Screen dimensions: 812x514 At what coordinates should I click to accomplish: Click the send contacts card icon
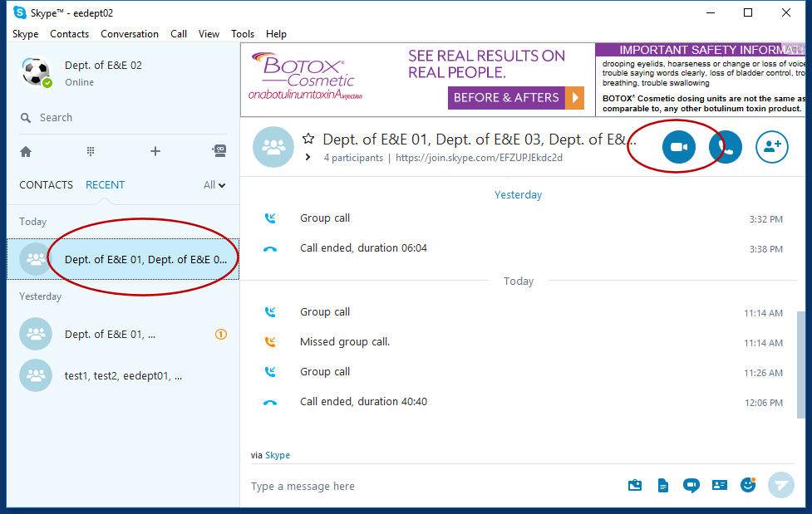tap(720, 486)
